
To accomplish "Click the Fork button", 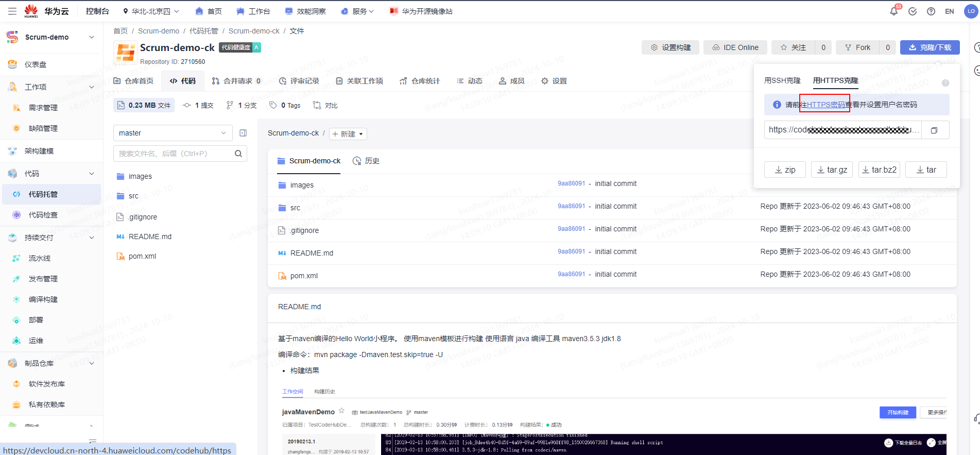I will click(x=857, y=47).
